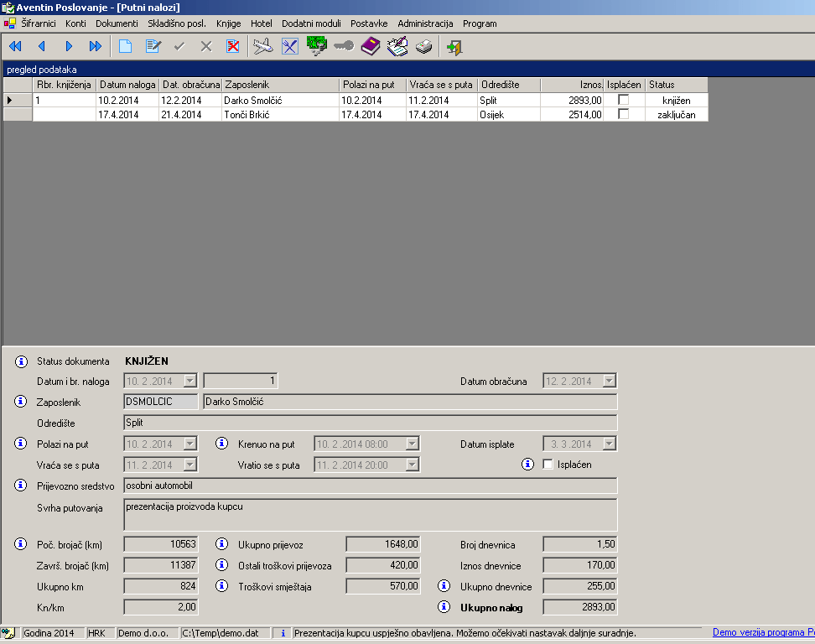815x644 pixels.
Task: Click the edit document pencil icon
Action: (x=152, y=47)
